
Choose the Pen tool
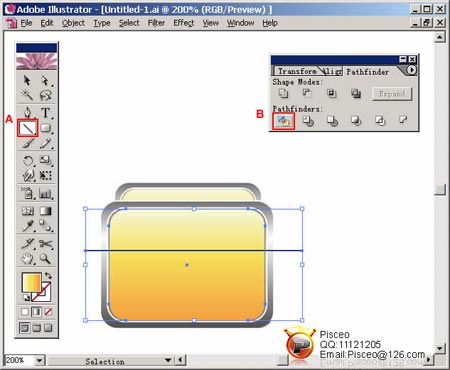(28, 112)
